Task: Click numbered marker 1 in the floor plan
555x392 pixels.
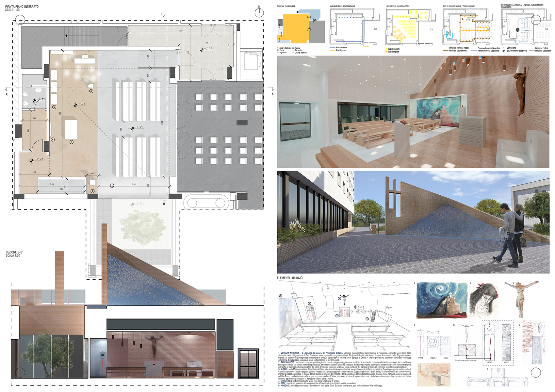Action: pyautogui.click(x=112, y=186)
